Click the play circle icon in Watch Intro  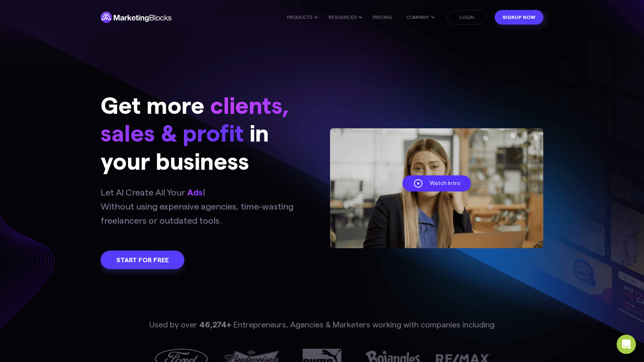tap(418, 183)
